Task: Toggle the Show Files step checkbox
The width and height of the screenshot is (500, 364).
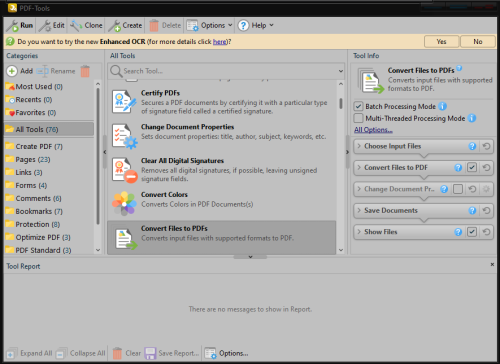Action: click(x=472, y=232)
